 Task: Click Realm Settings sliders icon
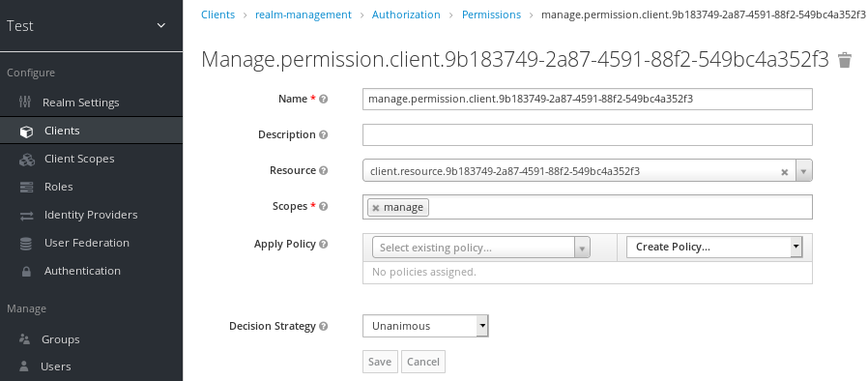coord(25,103)
